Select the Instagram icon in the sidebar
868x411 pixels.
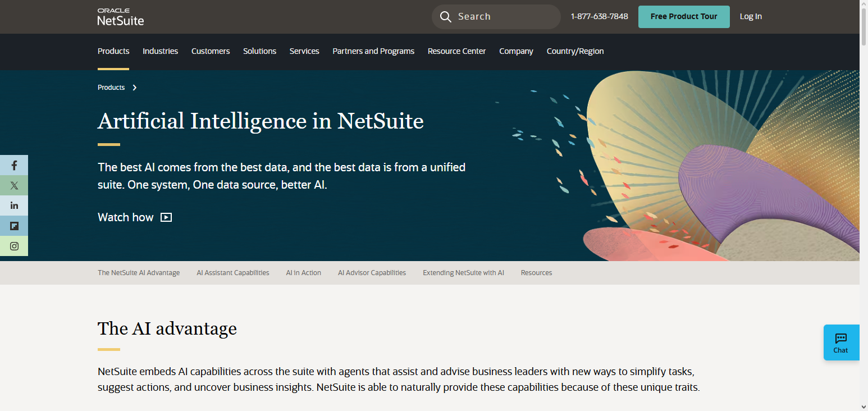[x=14, y=246]
